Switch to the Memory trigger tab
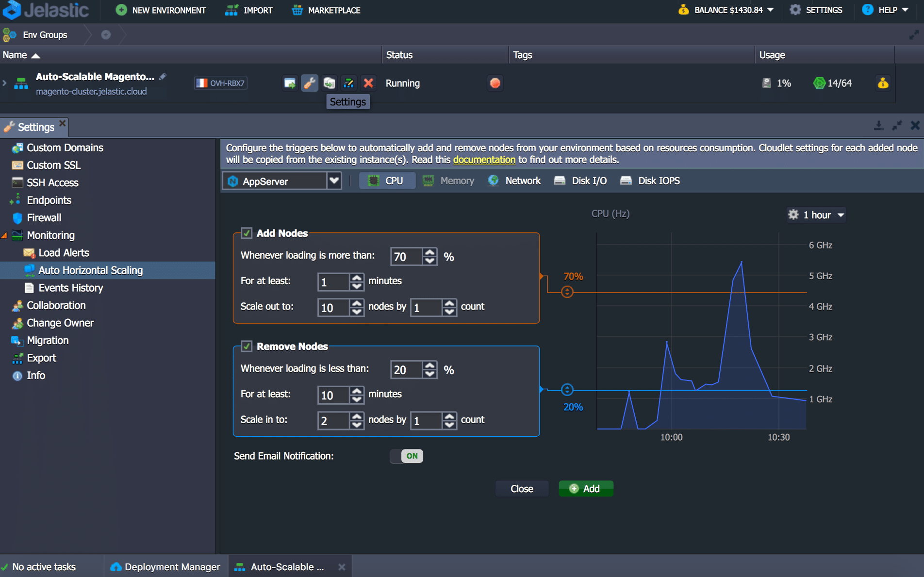 click(448, 181)
